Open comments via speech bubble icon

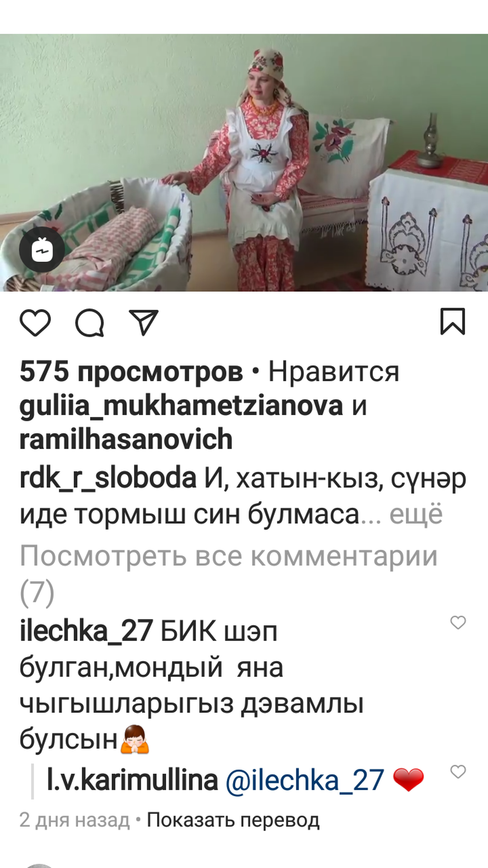click(x=90, y=323)
